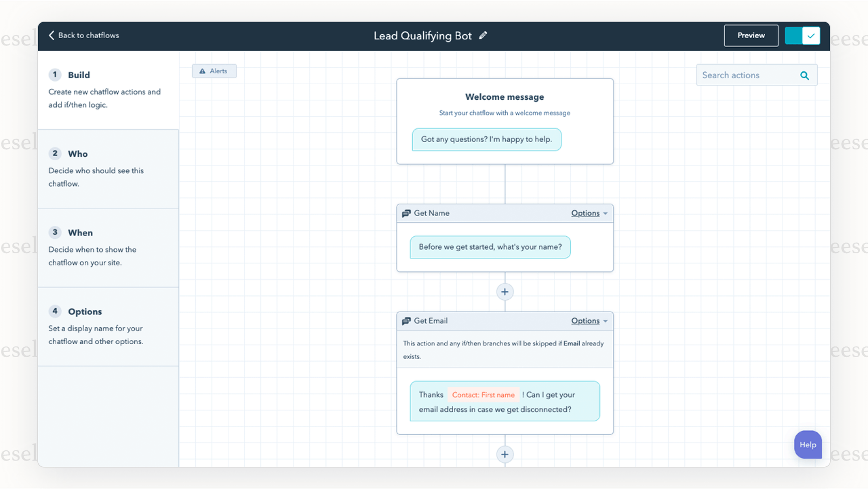
Task: Click the Preview button
Action: (751, 35)
